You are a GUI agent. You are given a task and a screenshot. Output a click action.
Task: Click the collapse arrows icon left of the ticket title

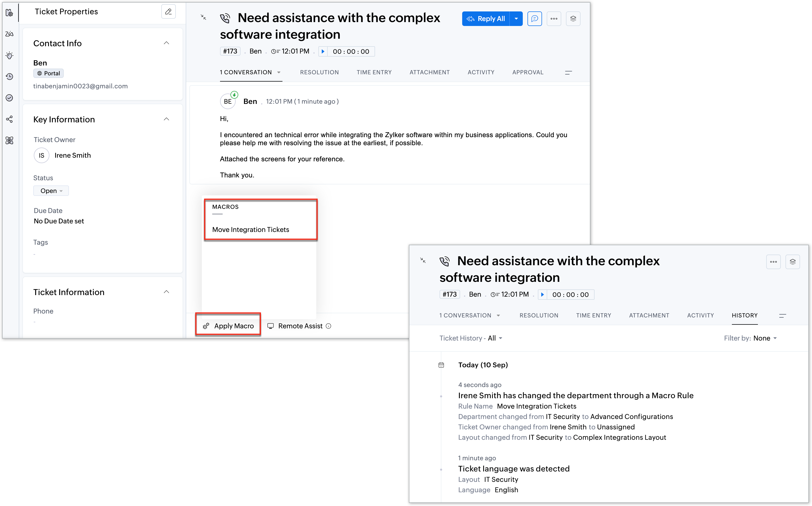pos(203,17)
